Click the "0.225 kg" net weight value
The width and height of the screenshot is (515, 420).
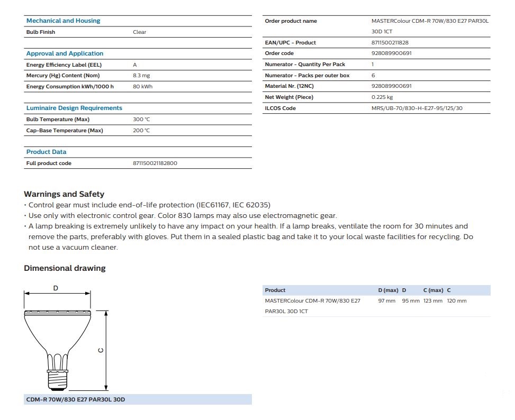click(x=382, y=97)
